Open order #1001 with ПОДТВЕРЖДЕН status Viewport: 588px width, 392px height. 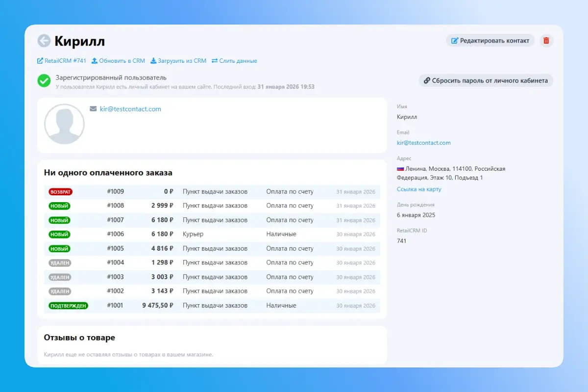pos(115,306)
